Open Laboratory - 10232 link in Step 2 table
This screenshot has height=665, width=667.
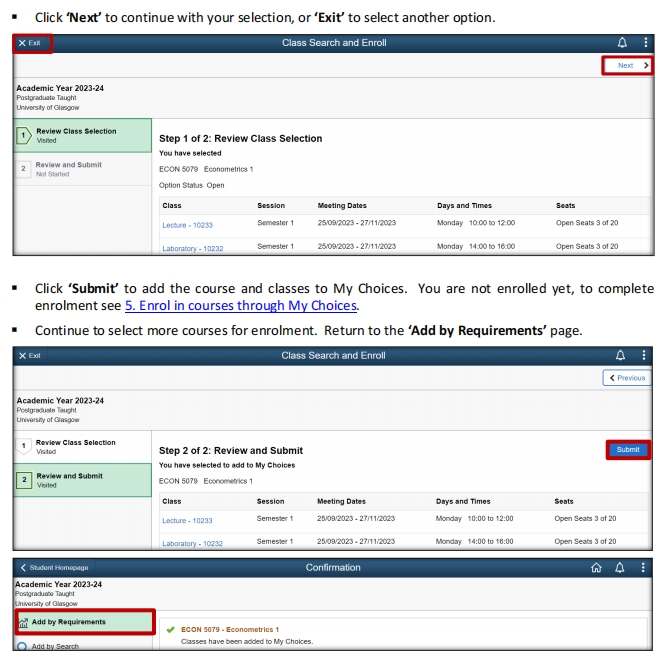pyautogui.click(x=192, y=543)
